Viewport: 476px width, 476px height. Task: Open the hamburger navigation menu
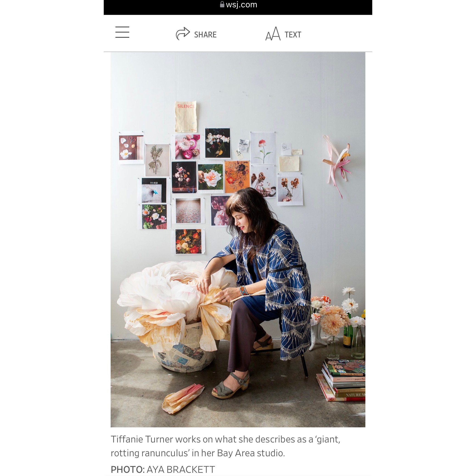click(122, 32)
